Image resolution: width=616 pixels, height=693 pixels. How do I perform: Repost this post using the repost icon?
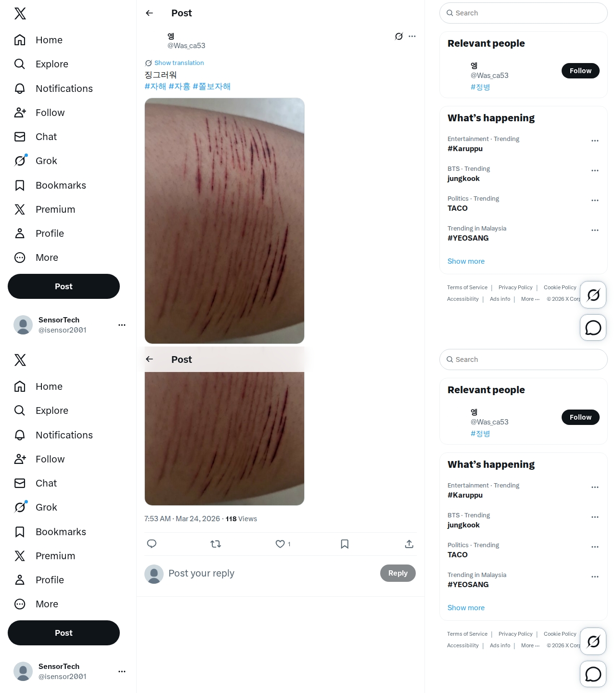point(216,544)
